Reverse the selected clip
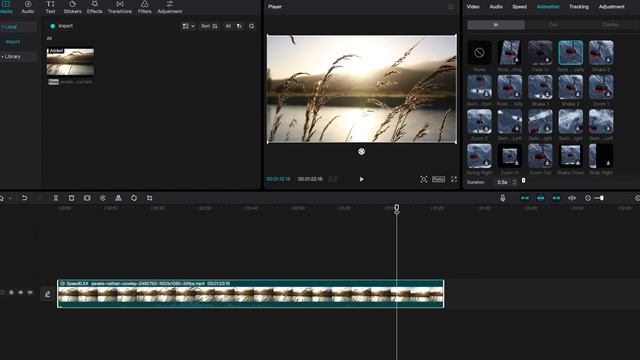Viewport: 640px width, 360px height. pyautogui.click(x=102, y=198)
